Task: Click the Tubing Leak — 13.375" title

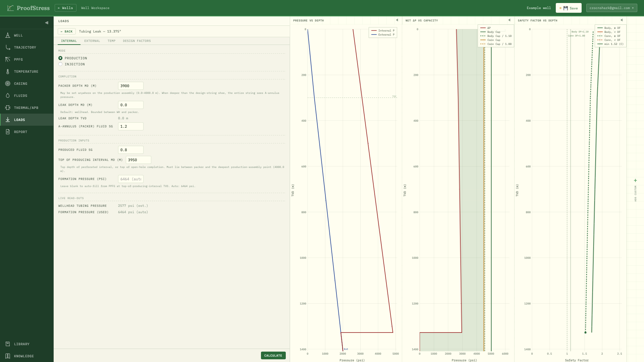Action: 100,32
